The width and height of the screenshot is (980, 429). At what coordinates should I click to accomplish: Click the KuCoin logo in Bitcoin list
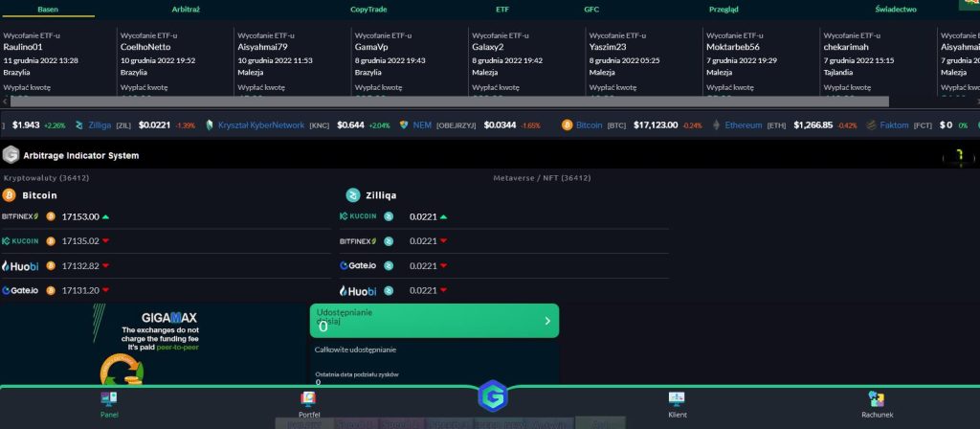pyautogui.click(x=20, y=240)
